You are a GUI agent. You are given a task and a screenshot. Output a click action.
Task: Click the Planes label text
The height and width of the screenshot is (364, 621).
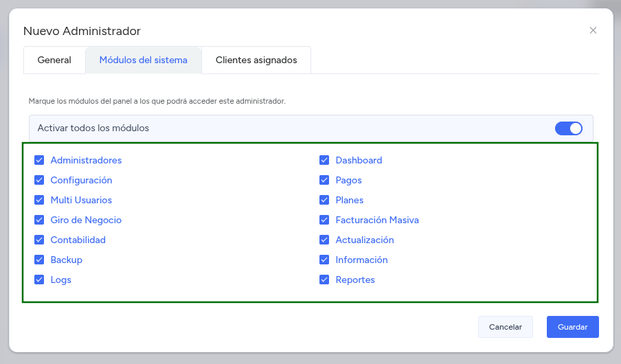(350, 200)
